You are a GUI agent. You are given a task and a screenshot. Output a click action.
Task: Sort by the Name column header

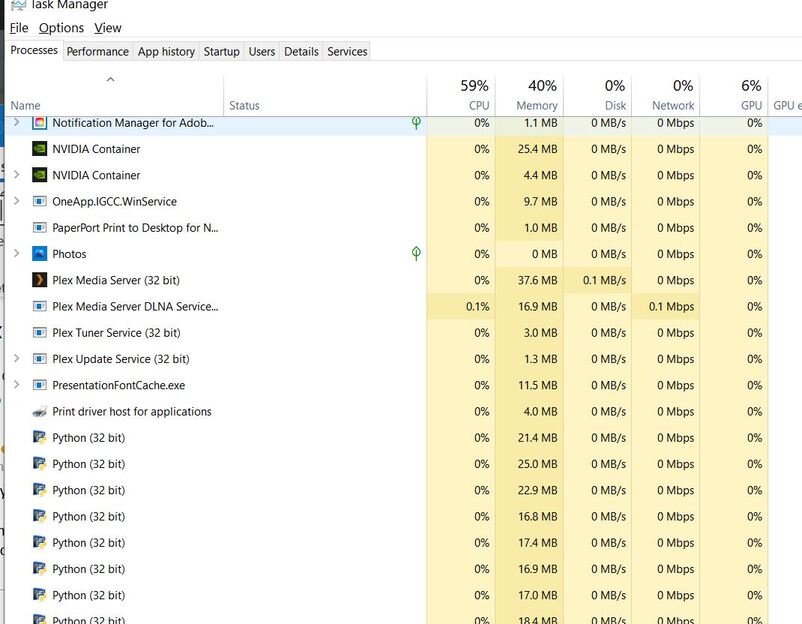click(x=115, y=96)
